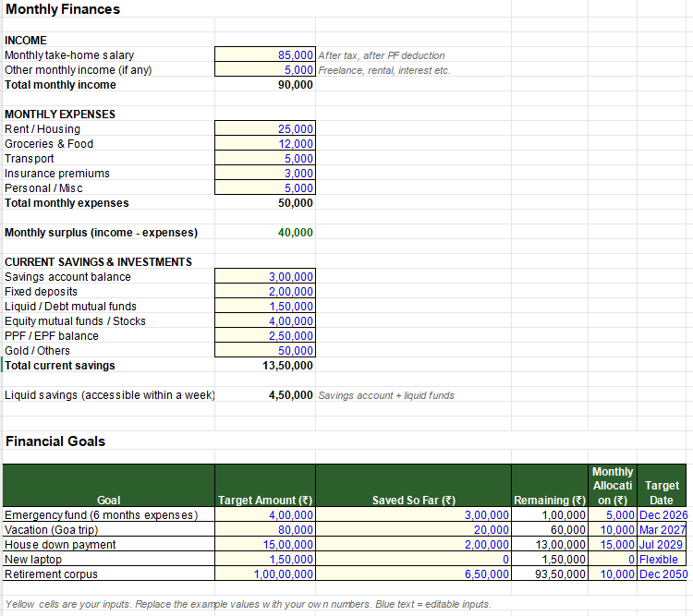Select Retirement corpus monthly allocation cell
This screenshot has height=616, width=693.
pos(612,574)
